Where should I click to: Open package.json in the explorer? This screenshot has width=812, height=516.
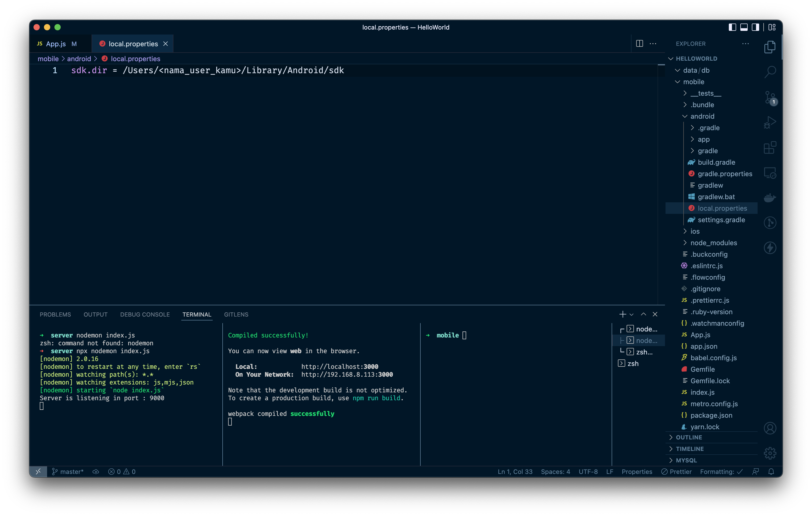(711, 415)
